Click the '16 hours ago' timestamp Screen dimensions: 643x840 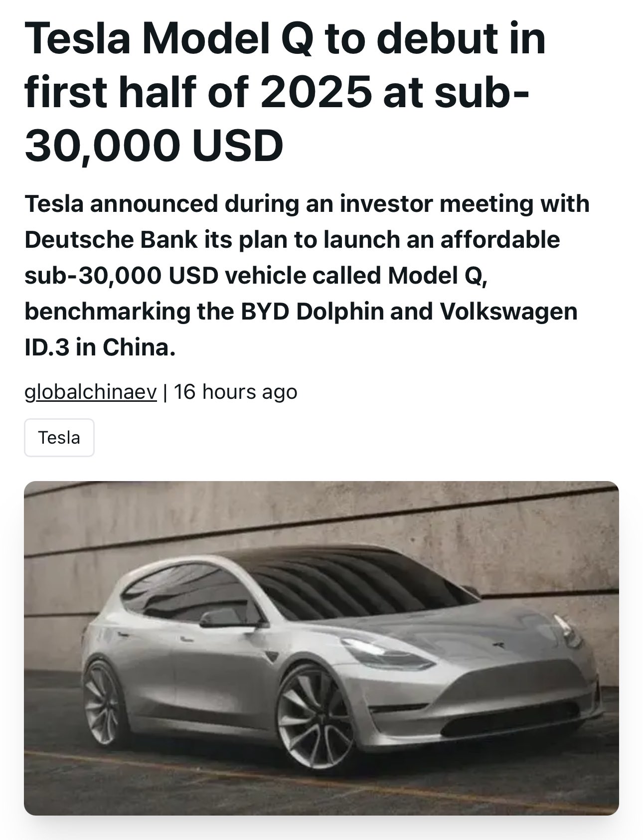tap(236, 392)
